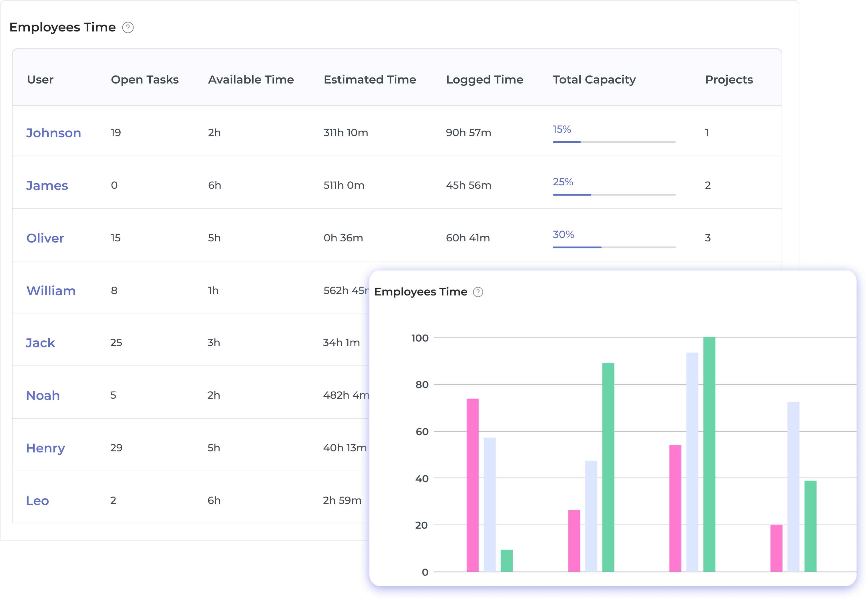Open William's user profile

51,290
